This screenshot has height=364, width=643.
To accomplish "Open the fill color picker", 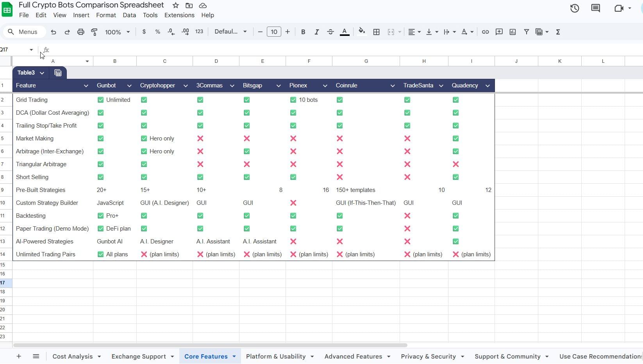I will 362,32.
